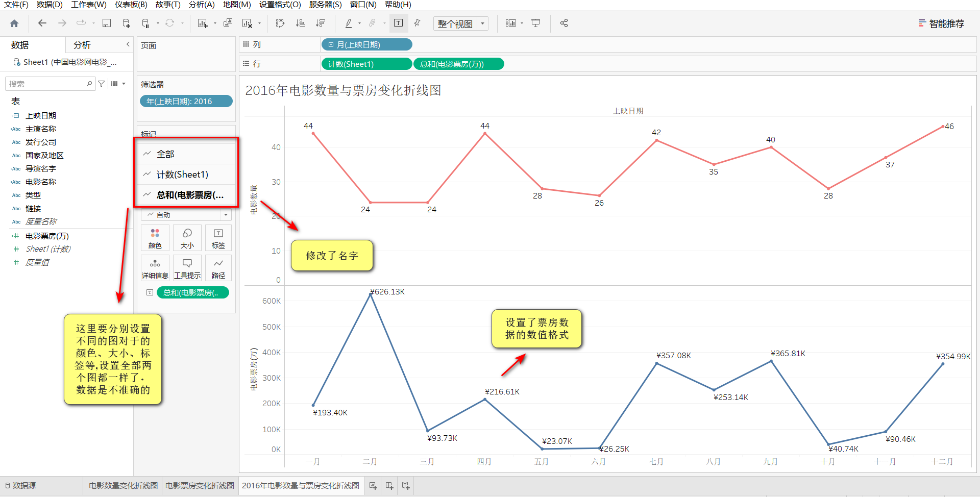Viewport: 980px width, 497px height.
Task: Go to the Tableau start page icon
Action: pyautogui.click(x=14, y=23)
